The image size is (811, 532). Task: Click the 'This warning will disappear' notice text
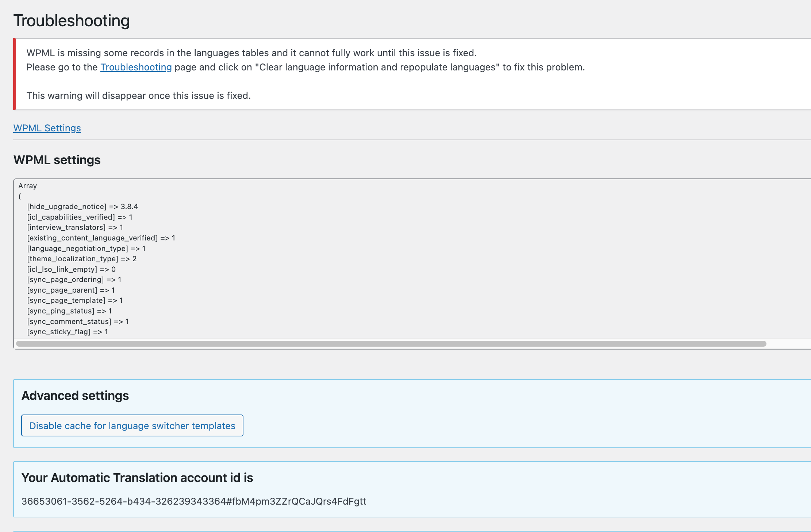pyautogui.click(x=138, y=96)
